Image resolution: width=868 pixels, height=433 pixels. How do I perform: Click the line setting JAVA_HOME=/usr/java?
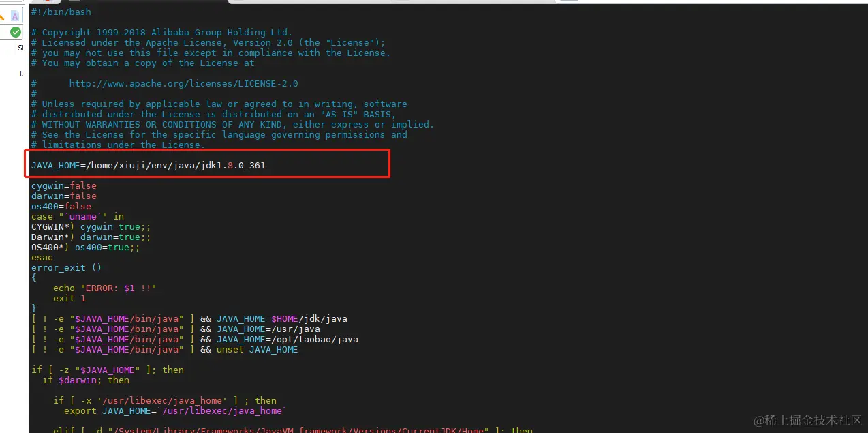pos(176,329)
